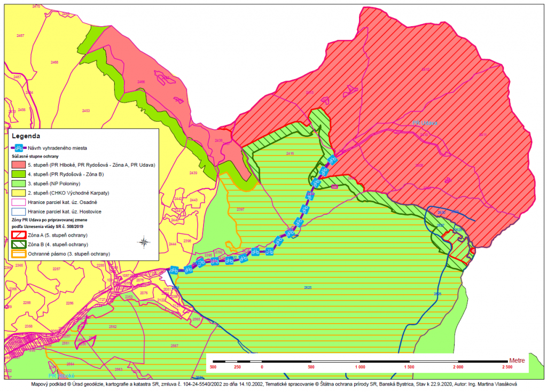Click the bicycle icon in the legend
The height and width of the screenshot is (392, 547).
point(18,147)
